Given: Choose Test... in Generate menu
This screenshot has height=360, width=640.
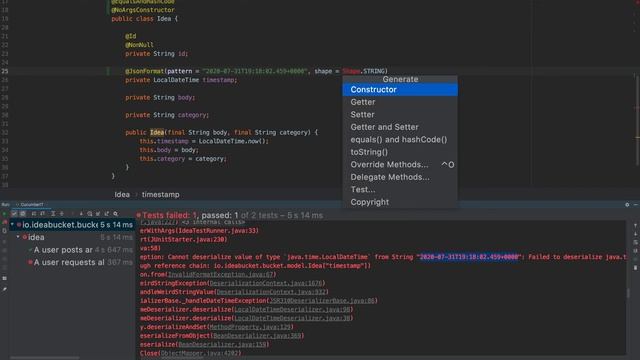Looking at the screenshot, I should [400, 189].
